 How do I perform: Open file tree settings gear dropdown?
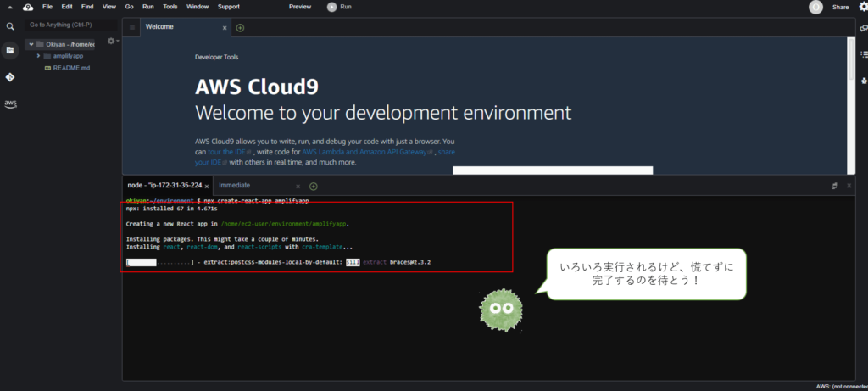pos(111,41)
